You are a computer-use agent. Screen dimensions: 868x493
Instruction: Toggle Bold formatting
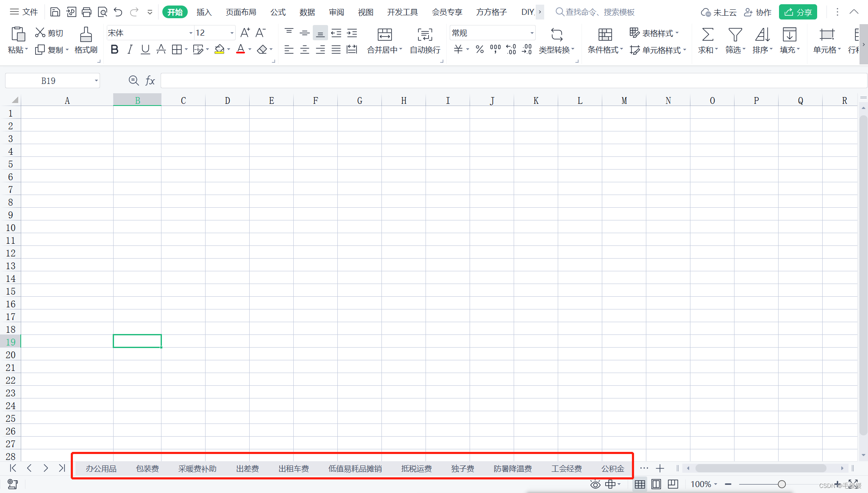tap(114, 50)
